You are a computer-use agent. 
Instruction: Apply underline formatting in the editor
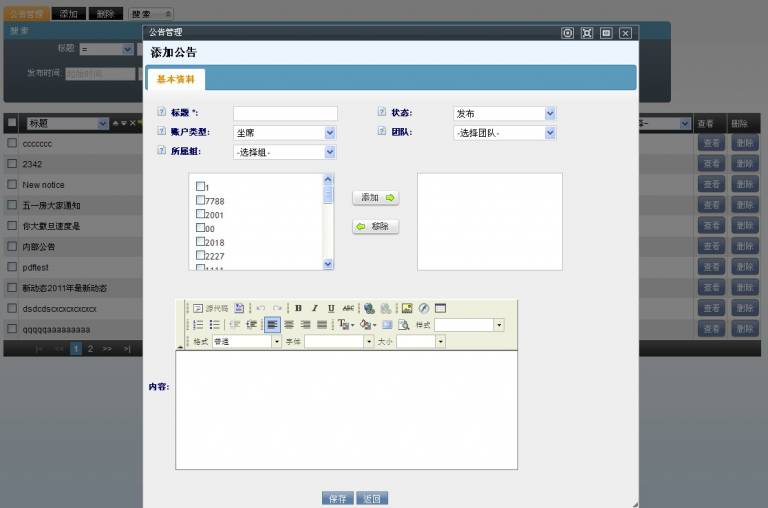[x=331, y=308]
